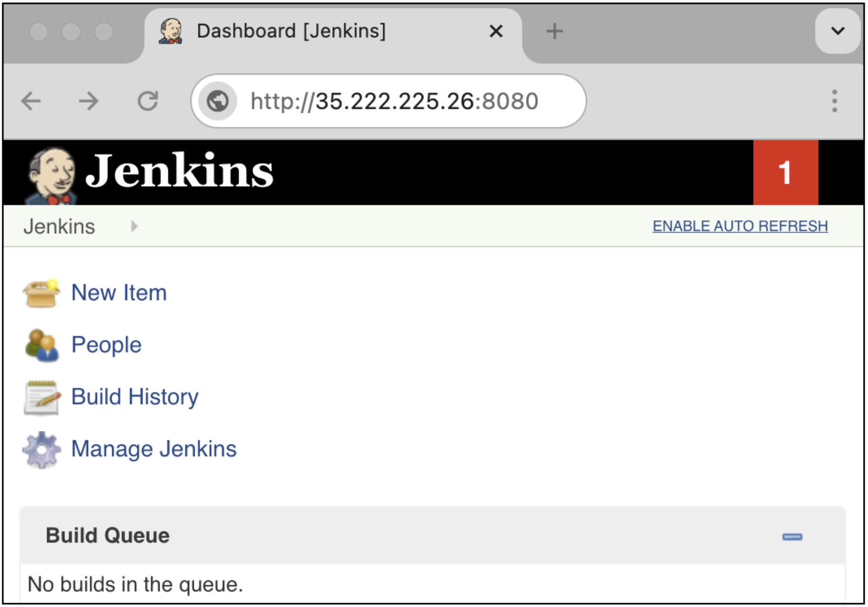Image resolution: width=868 pixels, height=607 pixels.
Task: Open the browser three-dot menu
Action: click(x=834, y=101)
